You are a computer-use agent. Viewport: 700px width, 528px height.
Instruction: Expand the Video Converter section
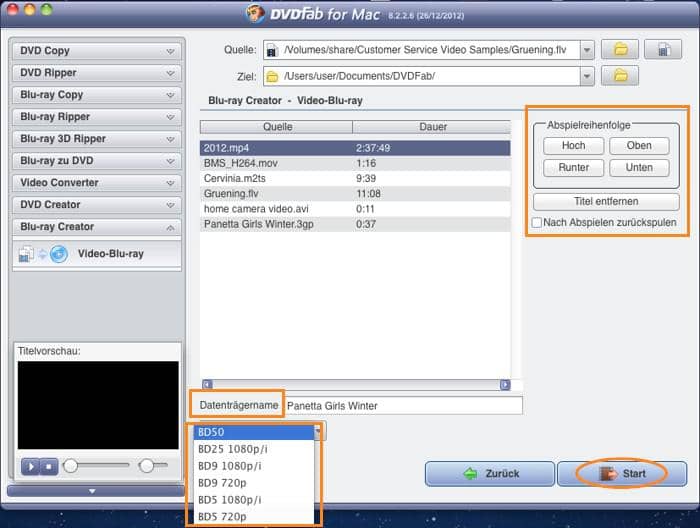pyautogui.click(x=97, y=183)
